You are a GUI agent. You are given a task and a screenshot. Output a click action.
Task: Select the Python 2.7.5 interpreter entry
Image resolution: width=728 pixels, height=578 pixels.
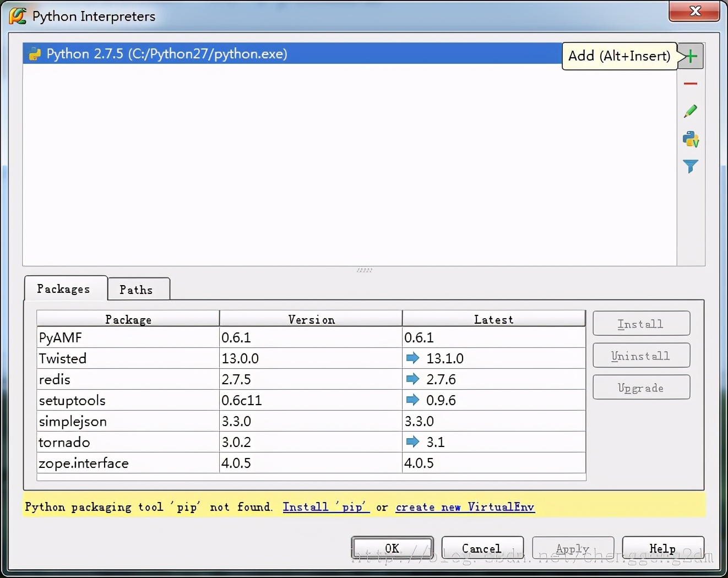pyautogui.click(x=166, y=54)
